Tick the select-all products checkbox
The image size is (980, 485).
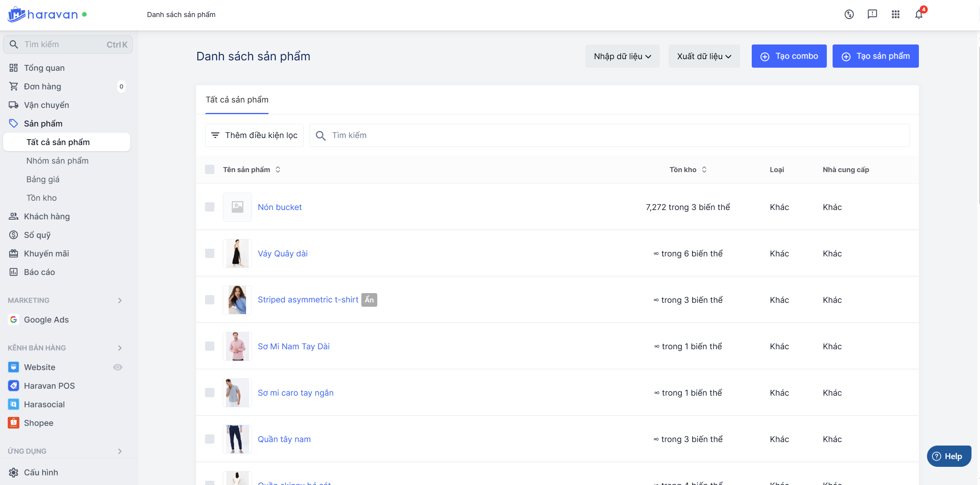tap(210, 169)
